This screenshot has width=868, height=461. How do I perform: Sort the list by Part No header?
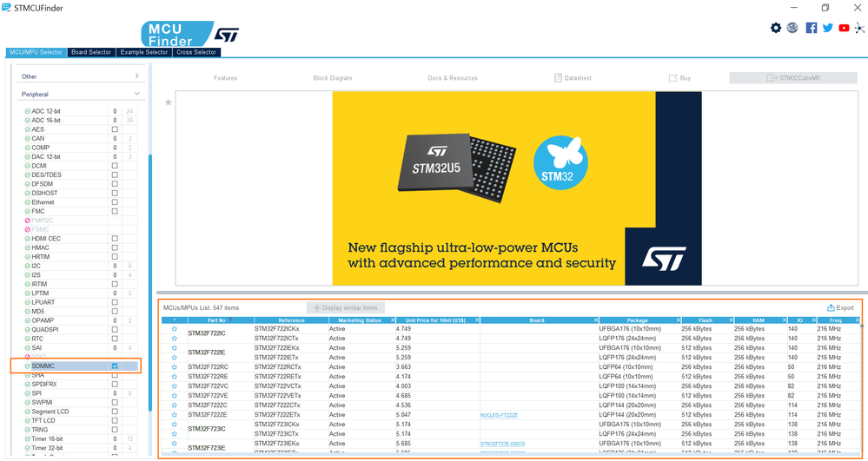pos(221,320)
